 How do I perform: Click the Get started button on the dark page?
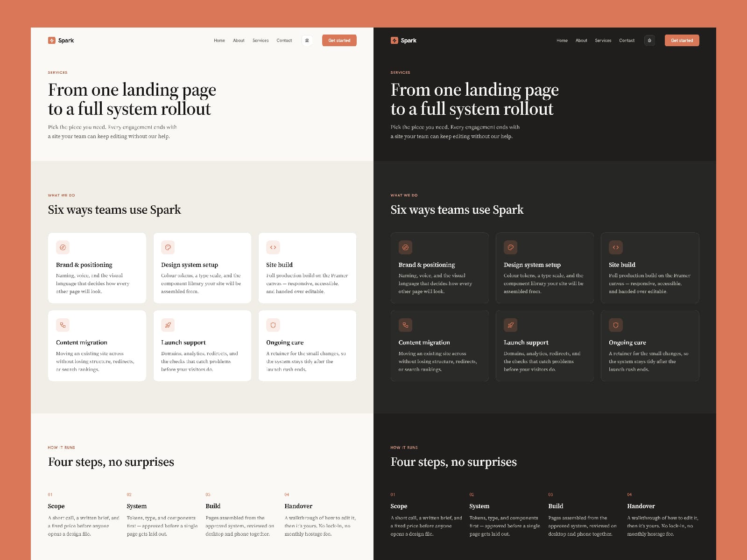pyautogui.click(x=682, y=41)
